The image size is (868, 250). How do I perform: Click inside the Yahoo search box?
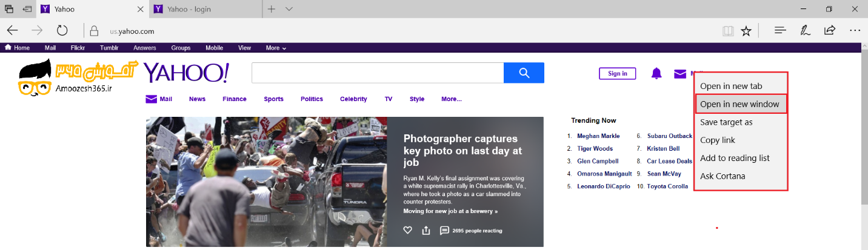tap(377, 73)
